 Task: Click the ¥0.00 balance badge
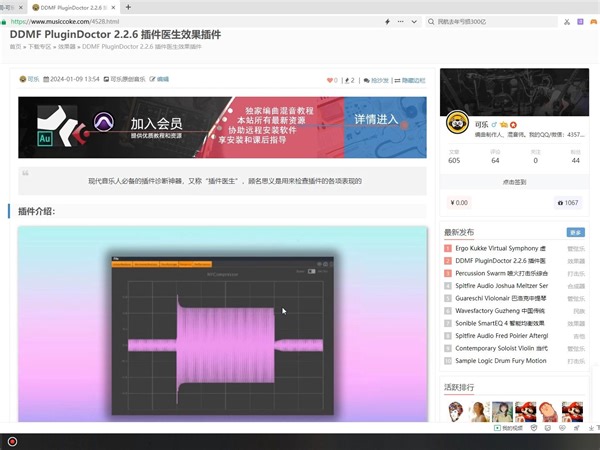[x=459, y=202]
